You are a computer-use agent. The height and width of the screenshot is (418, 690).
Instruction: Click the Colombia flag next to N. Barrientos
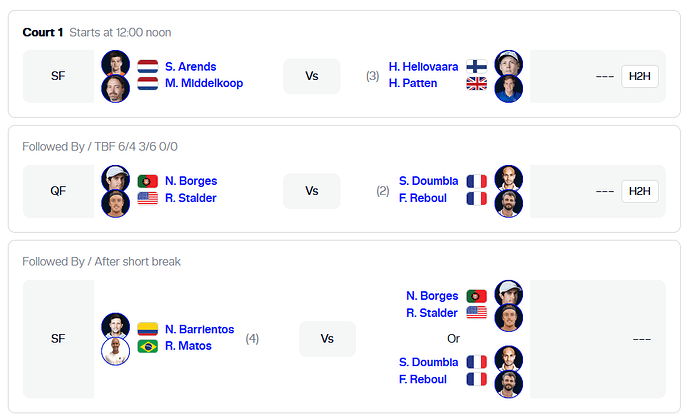tap(147, 329)
